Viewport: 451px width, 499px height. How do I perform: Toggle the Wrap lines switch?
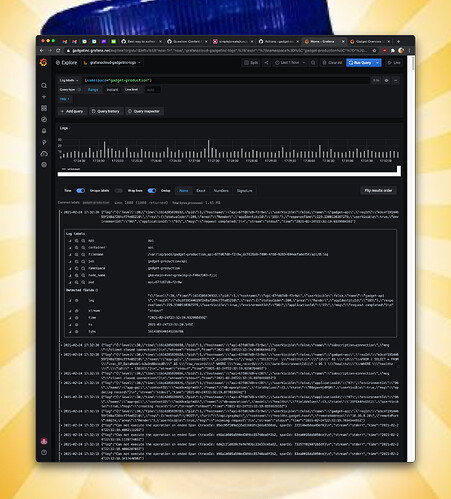tap(152, 191)
